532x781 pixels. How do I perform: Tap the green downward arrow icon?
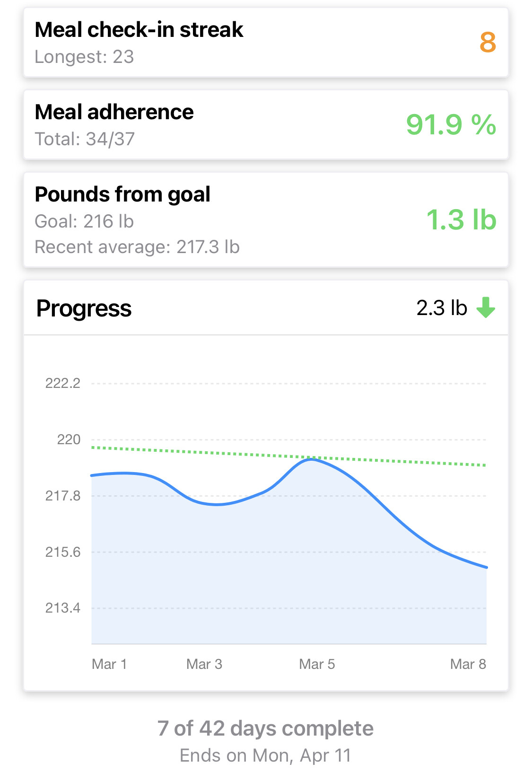[x=486, y=307]
